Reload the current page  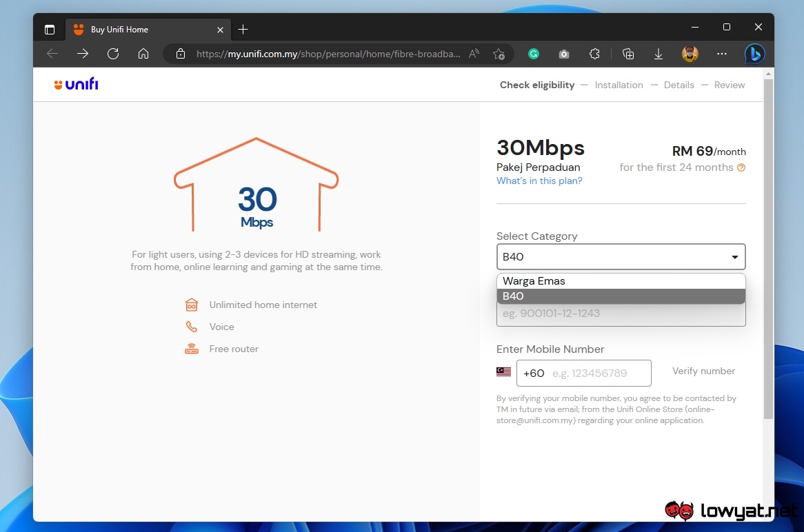pyautogui.click(x=113, y=54)
